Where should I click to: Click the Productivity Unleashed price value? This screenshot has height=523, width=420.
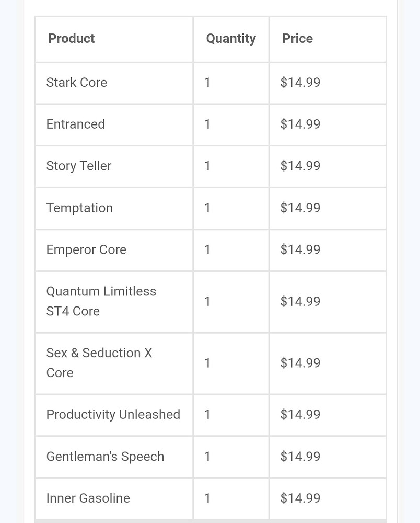tap(300, 415)
